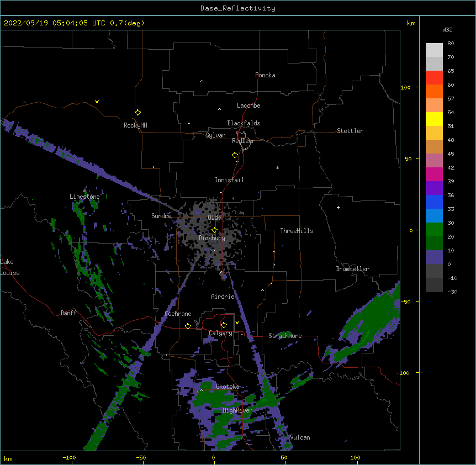Click the Okotoks label

click(228, 387)
